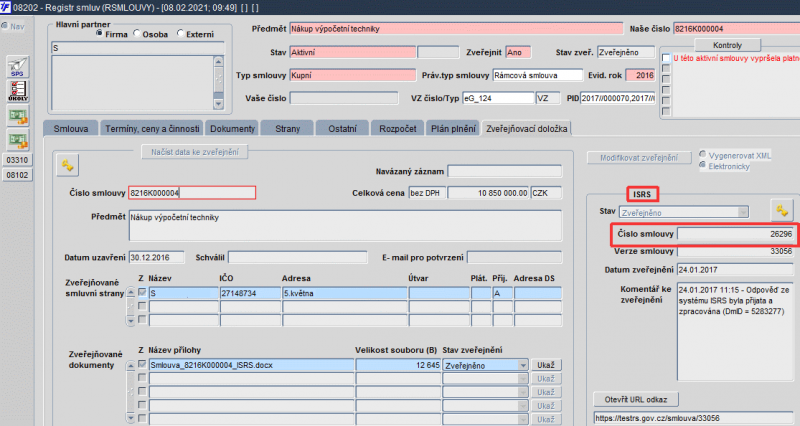800x426 pixels.
Task: Click the lower green sidebar icon above 03310
Action: pyautogui.click(x=17, y=139)
